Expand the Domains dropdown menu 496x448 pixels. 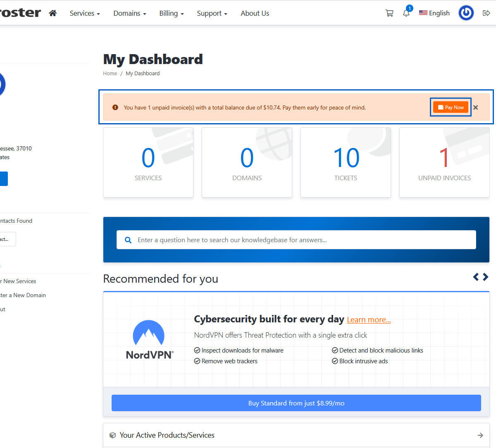130,13
